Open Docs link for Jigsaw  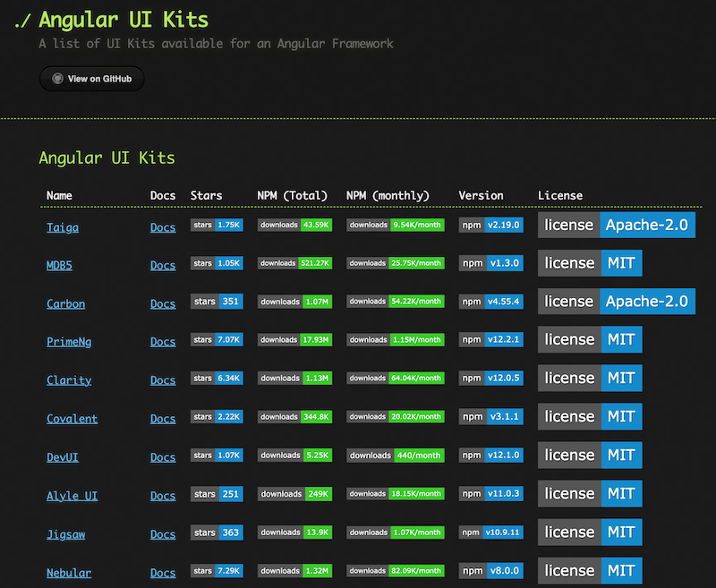(x=163, y=534)
